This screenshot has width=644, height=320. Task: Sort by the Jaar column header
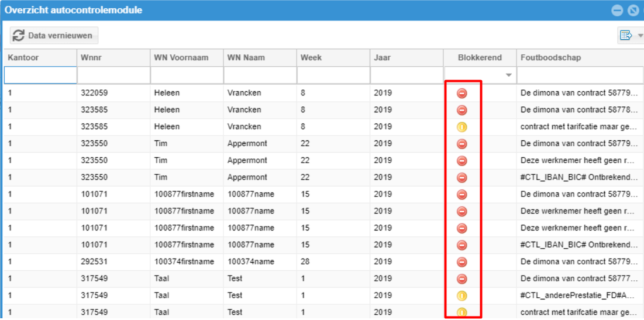click(406, 57)
